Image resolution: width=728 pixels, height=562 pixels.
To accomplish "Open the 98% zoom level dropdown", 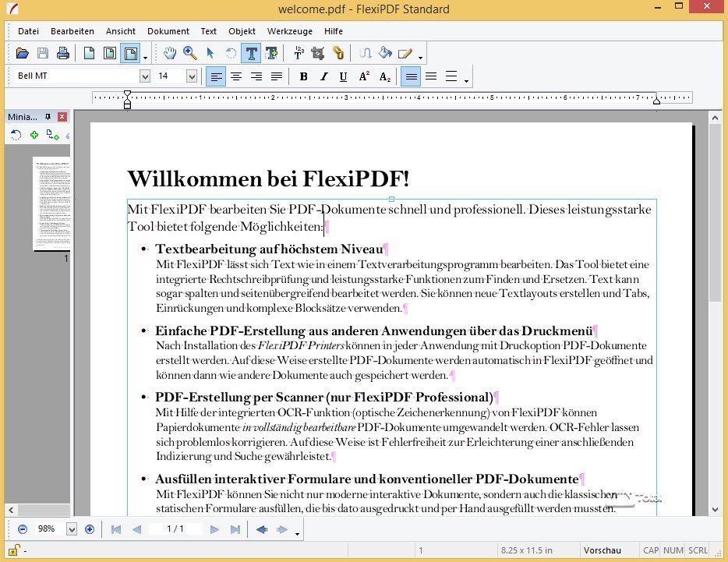I will click(x=71, y=528).
